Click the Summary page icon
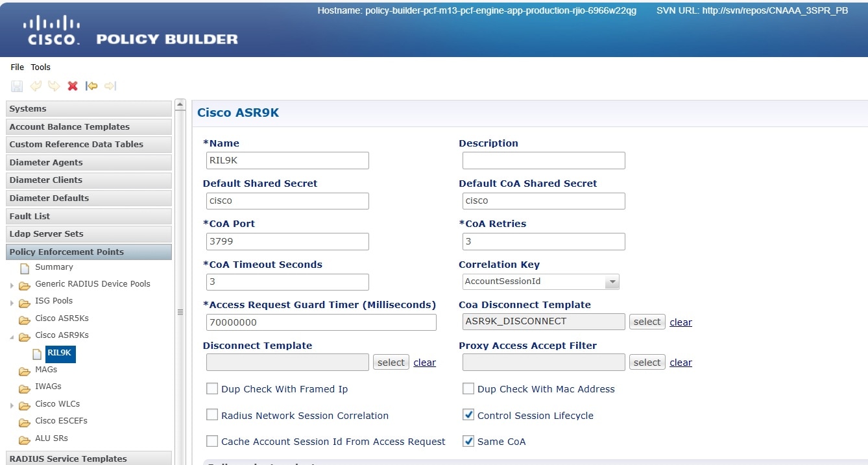This screenshot has height=465, width=868. click(25, 268)
